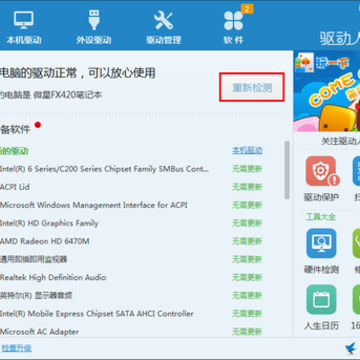360x360 pixels.
Task: Click the driver list vertical scrollbar
Action: coord(287,170)
